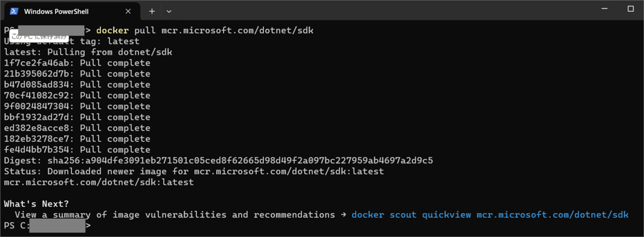Click the PowerShell icon on the tab

click(x=14, y=11)
